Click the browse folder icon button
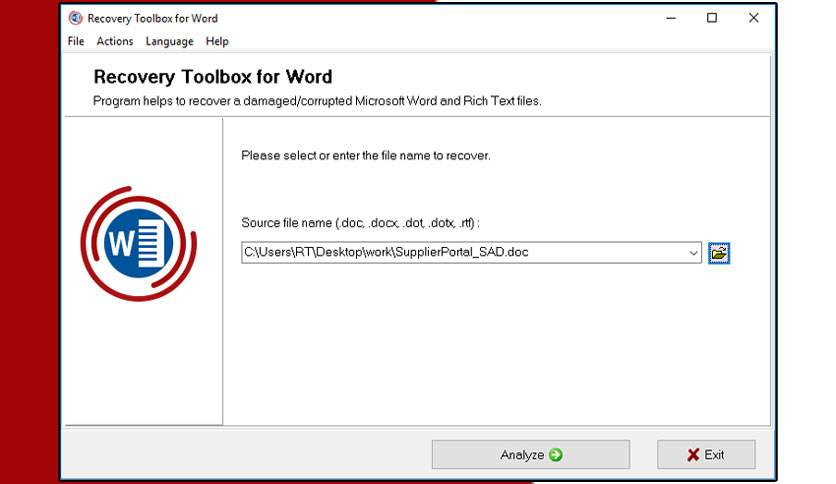This screenshot has width=836, height=484. click(x=719, y=253)
